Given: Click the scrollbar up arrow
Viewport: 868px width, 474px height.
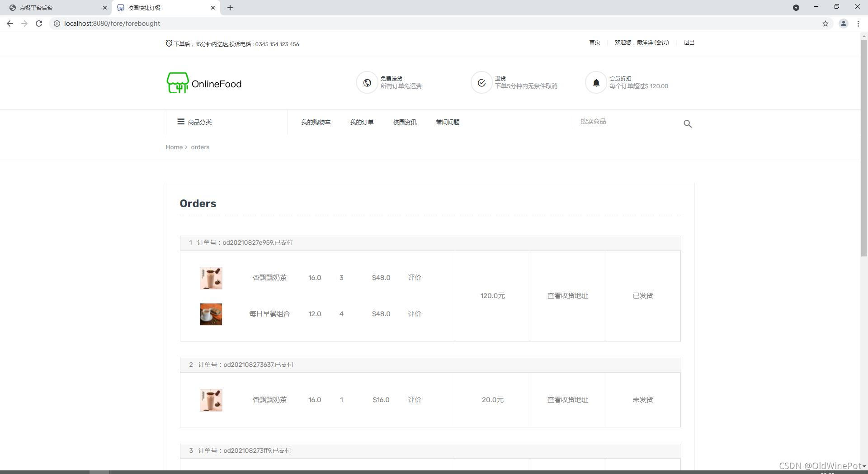Looking at the screenshot, I should pos(864,36).
